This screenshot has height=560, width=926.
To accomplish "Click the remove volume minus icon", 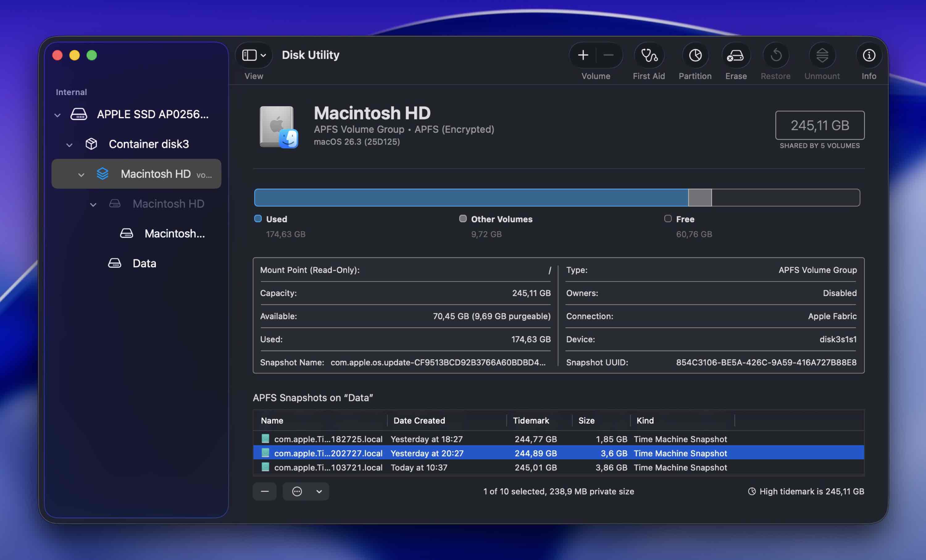I will pos(608,56).
